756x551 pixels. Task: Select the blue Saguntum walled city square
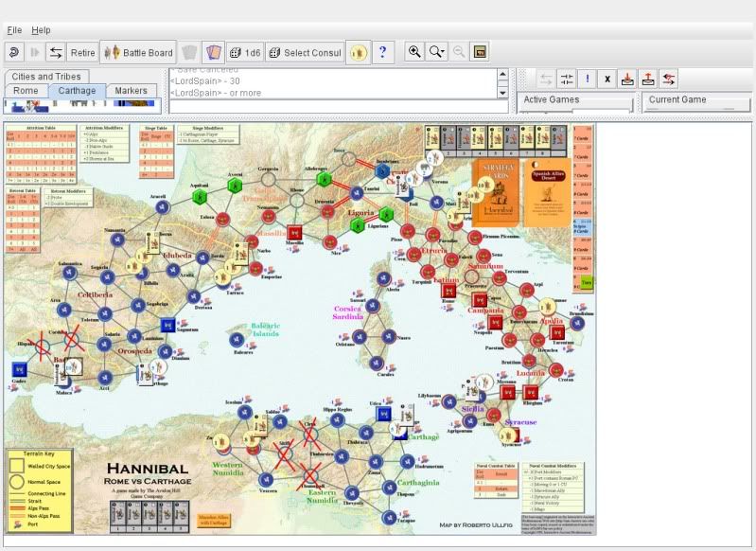pos(167,325)
